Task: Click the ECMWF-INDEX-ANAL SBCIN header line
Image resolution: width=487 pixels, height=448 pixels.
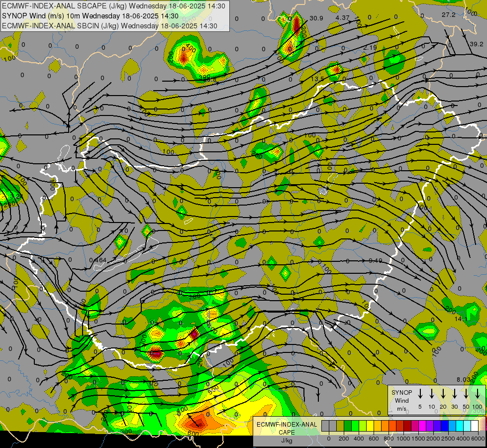Action: (109, 26)
